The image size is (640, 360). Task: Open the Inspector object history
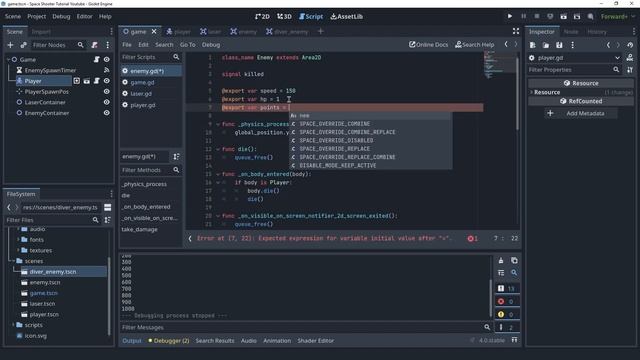pyautogui.click(x=630, y=45)
